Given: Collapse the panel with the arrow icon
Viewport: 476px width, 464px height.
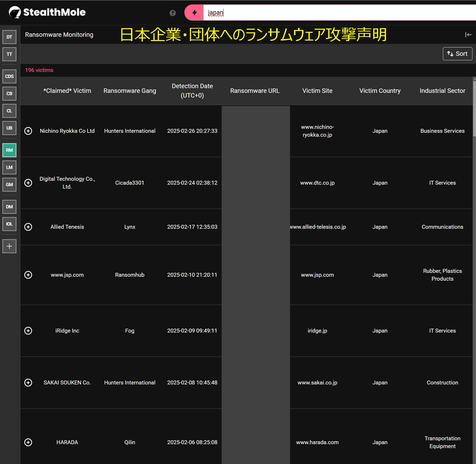Looking at the screenshot, I should click(468, 35).
